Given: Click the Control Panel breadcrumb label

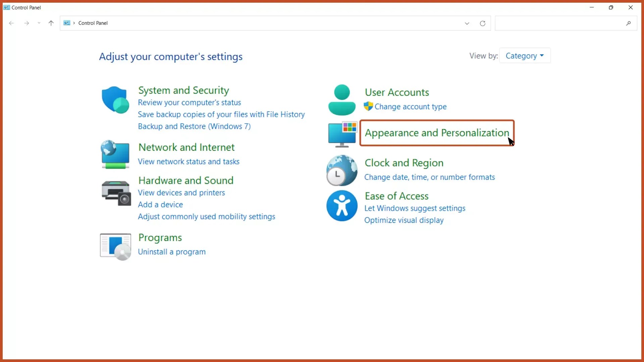Looking at the screenshot, I should 93,23.
